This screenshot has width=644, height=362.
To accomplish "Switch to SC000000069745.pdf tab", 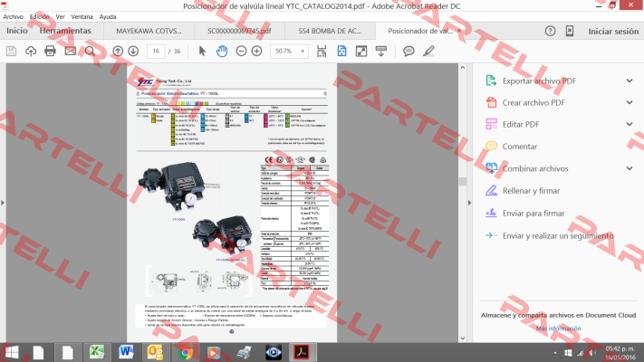I will pyautogui.click(x=239, y=31).
